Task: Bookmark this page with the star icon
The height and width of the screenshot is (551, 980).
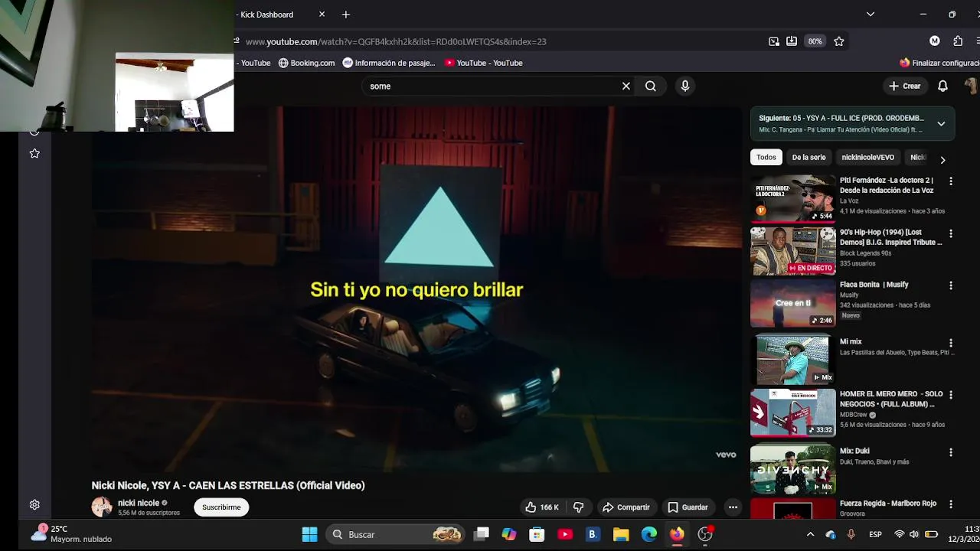Action: click(839, 41)
